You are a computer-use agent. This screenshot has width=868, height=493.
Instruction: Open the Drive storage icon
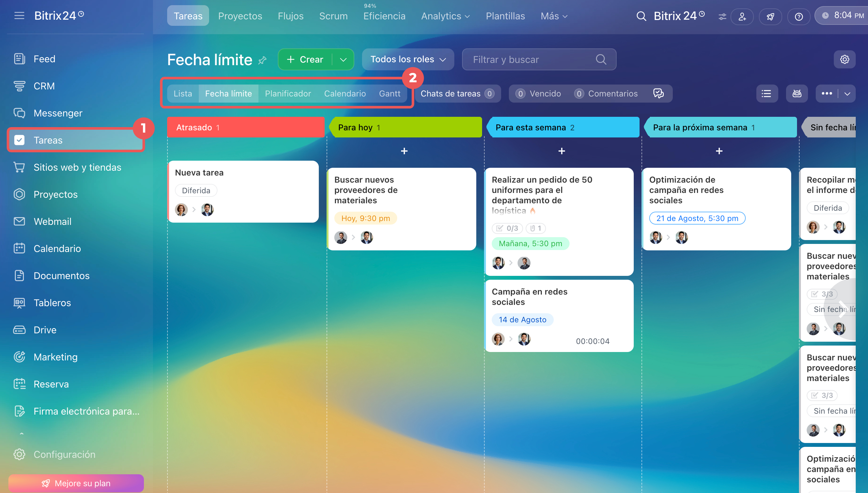[x=19, y=329]
